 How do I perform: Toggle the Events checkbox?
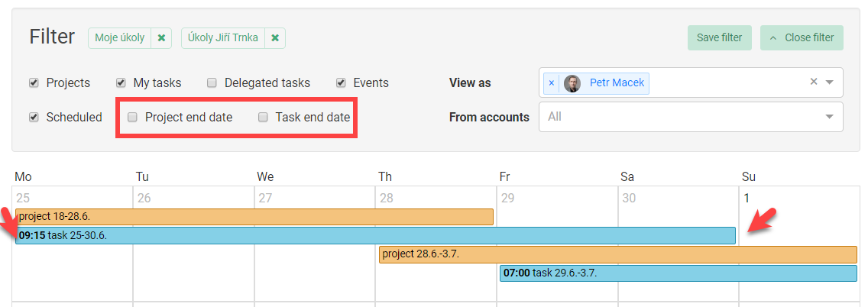coord(341,83)
